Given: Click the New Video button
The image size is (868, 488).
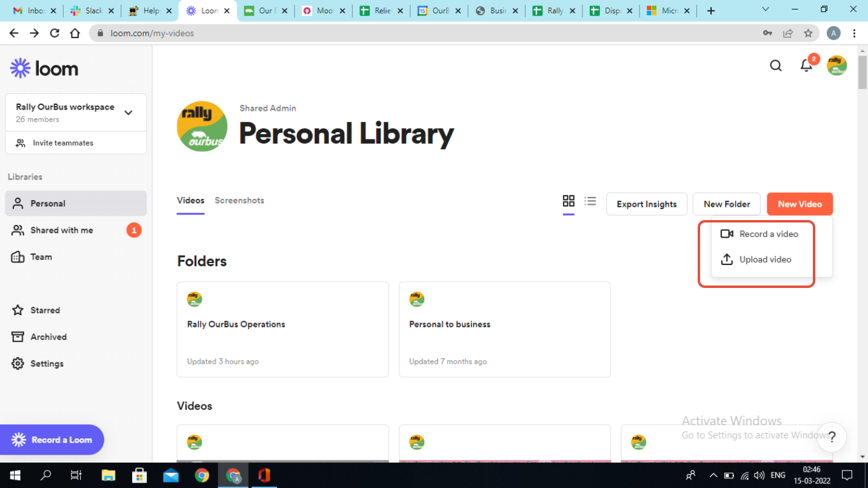Looking at the screenshot, I should [x=800, y=204].
